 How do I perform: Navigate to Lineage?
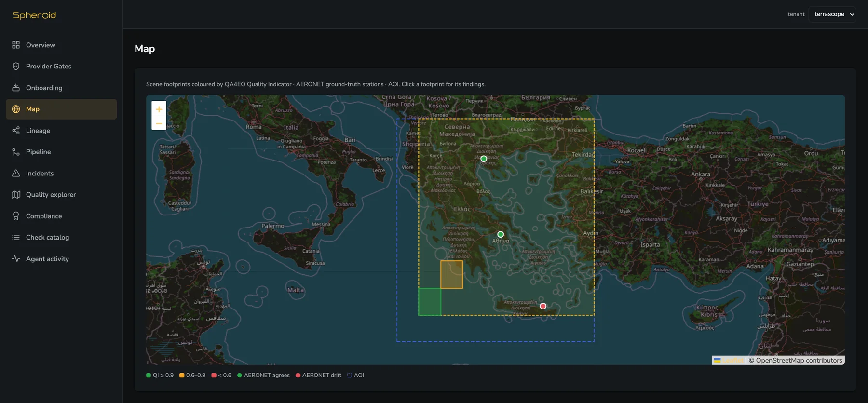pyautogui.click(x=61, y=130)
